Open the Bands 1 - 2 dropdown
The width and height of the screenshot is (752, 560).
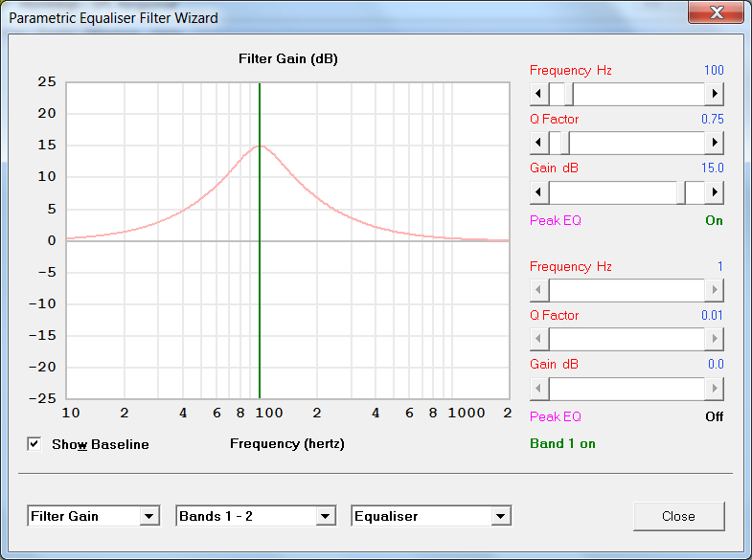(x=325, y=516)
